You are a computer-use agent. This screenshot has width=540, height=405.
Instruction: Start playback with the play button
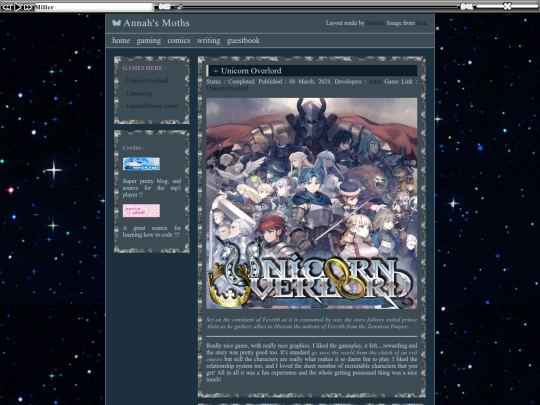tap(18, 7)
